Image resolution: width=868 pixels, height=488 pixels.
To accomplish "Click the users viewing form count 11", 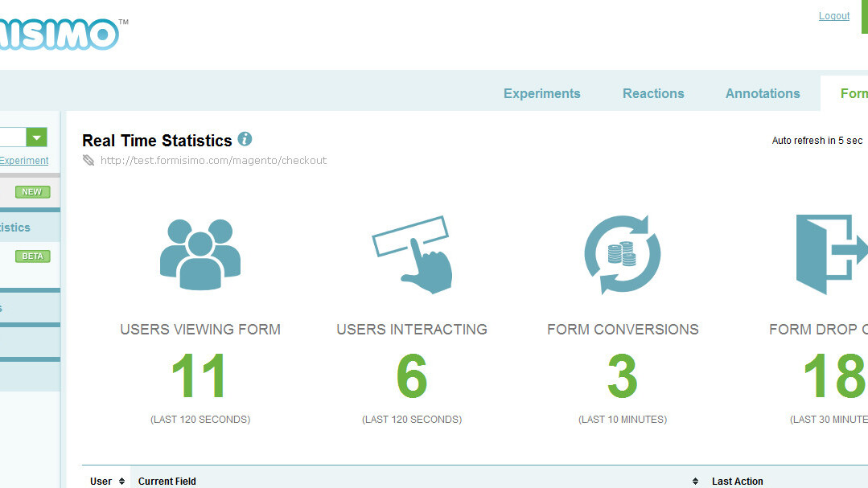I will click(x=200, y=376).
